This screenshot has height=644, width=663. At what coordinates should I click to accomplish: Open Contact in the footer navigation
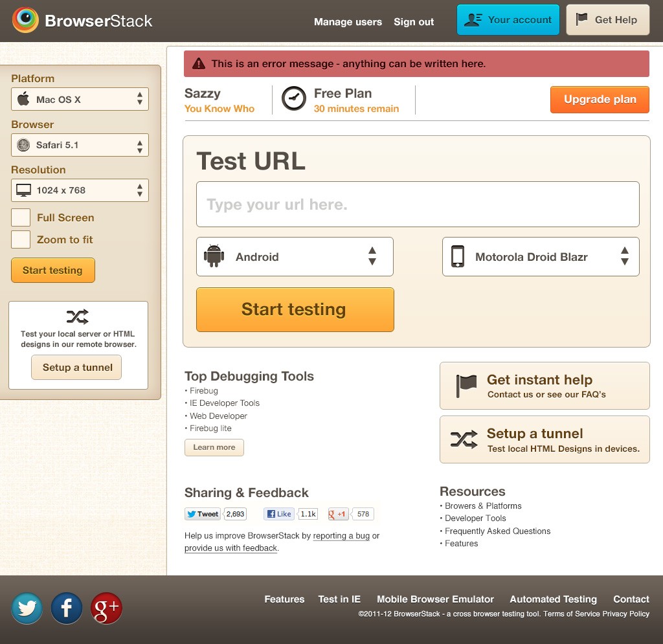click(631, 599)
